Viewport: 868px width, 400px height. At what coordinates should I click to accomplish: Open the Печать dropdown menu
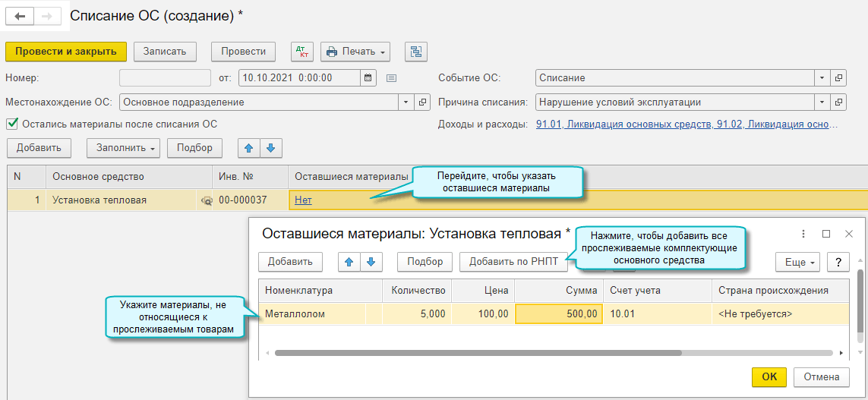(355, 52)
